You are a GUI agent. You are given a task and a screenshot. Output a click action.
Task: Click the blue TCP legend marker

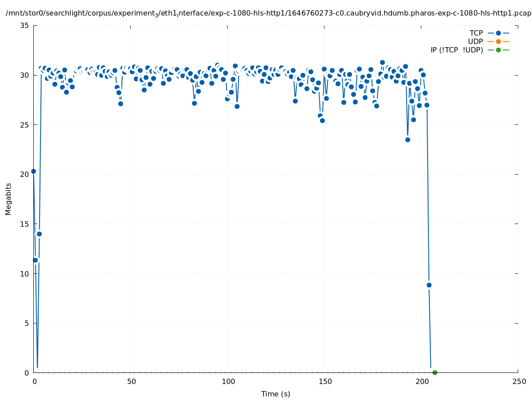498,33
